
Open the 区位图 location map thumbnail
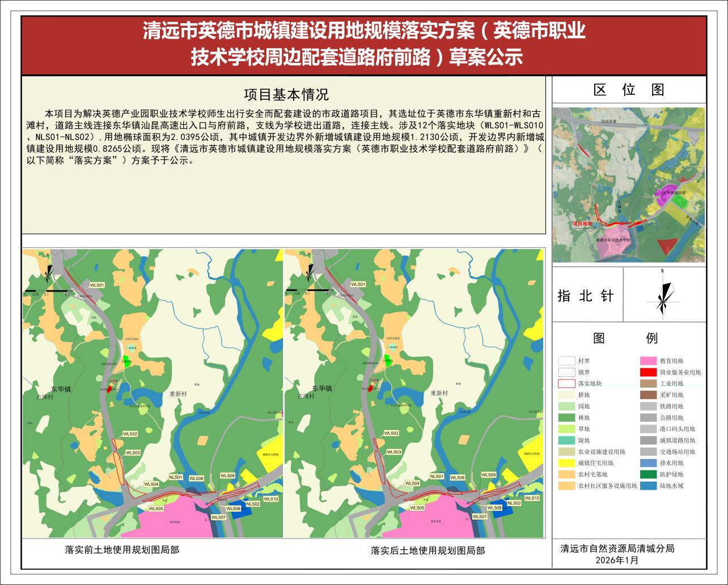(629, 184)
